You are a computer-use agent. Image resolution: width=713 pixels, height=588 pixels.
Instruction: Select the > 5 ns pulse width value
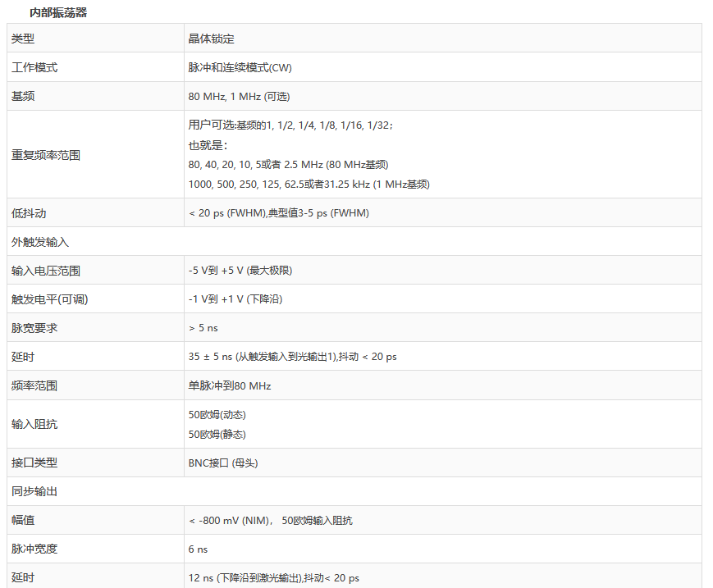(x=203, y=328)
